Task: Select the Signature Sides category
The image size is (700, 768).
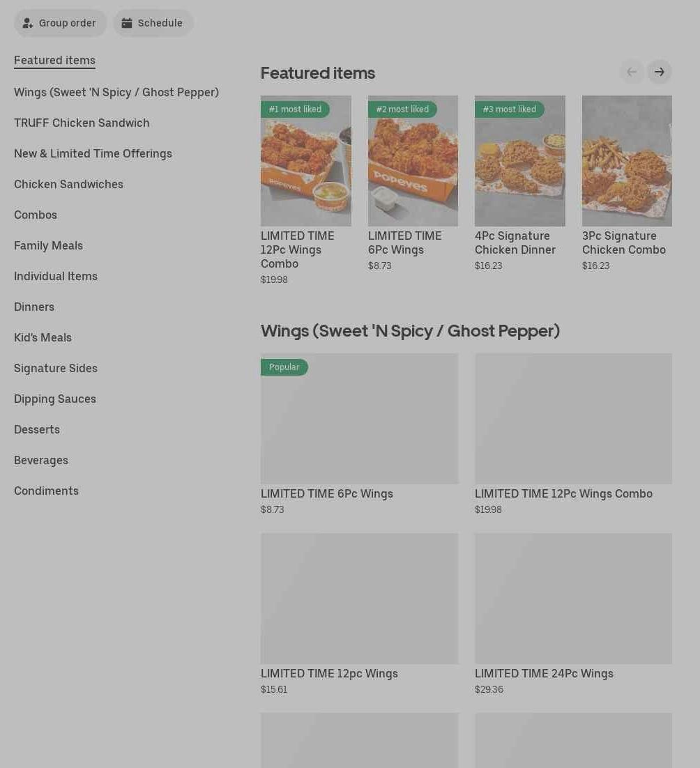Action: (56, 368)
